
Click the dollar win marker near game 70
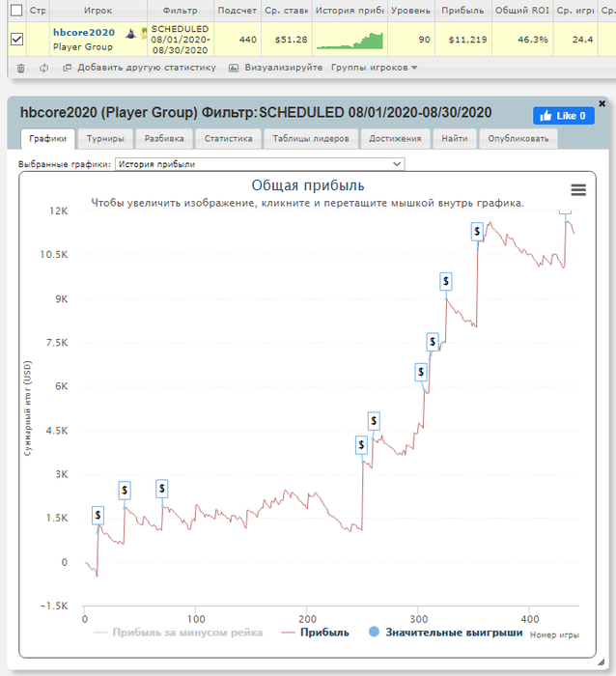click(x=161, y=489)
